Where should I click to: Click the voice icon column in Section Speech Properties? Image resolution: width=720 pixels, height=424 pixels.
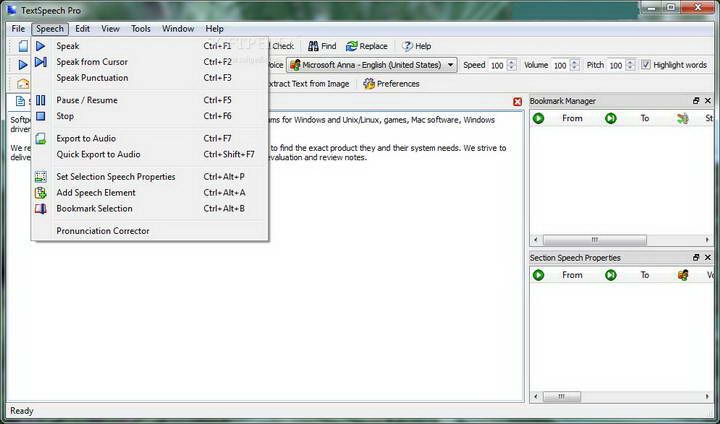(683, 275)
